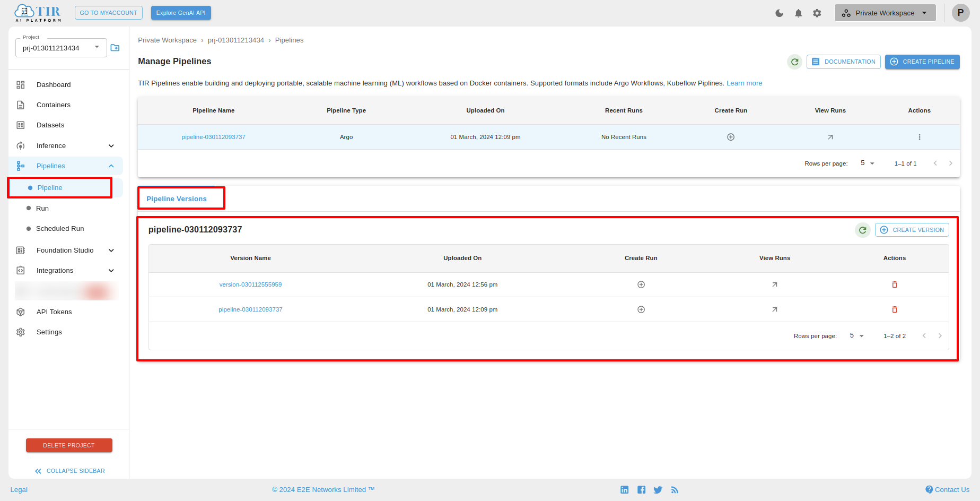The height and width of the screenshot is (501, 980).
Task: Open the actions kebab menu for pipeline-030112093737
Action: tap(920, 137)
